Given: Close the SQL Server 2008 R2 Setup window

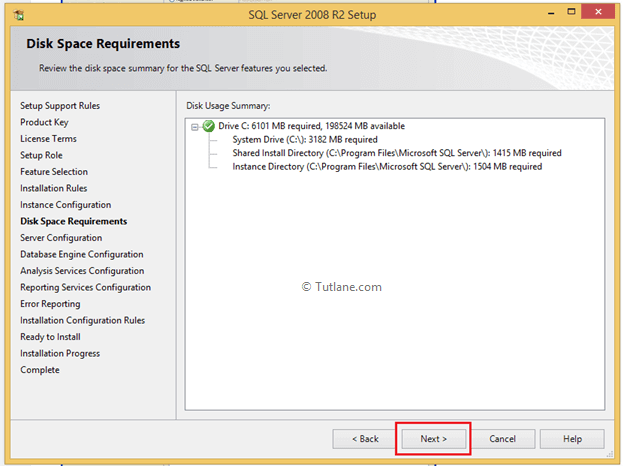Looking at the screenshot, I should [x=598, y=12].
